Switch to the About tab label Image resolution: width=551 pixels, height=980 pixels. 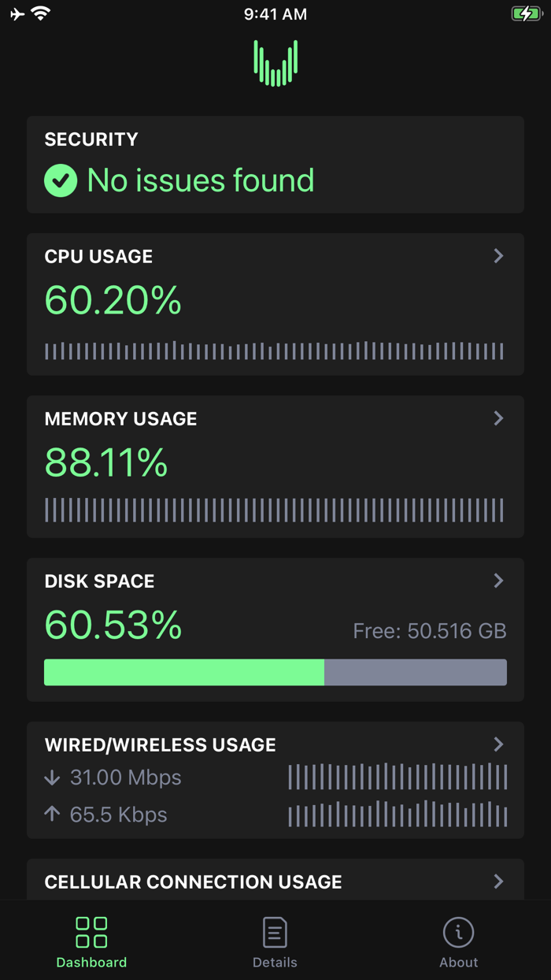tap(458, 962)
